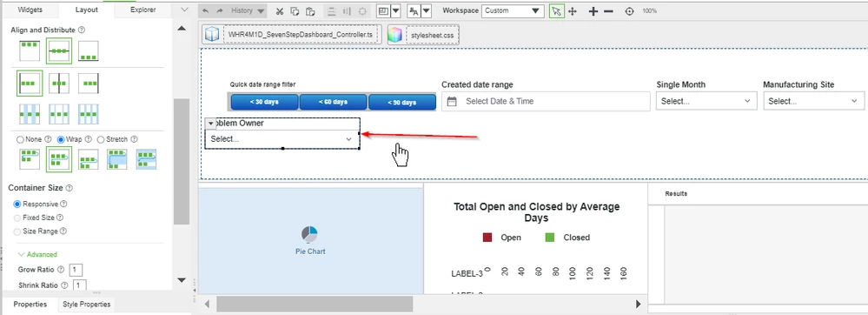The width and height of the screenshot is (868, 315).
Task: Expand the left panel tabs chevron
Action: pyautogui.click(x=185, y=10)
